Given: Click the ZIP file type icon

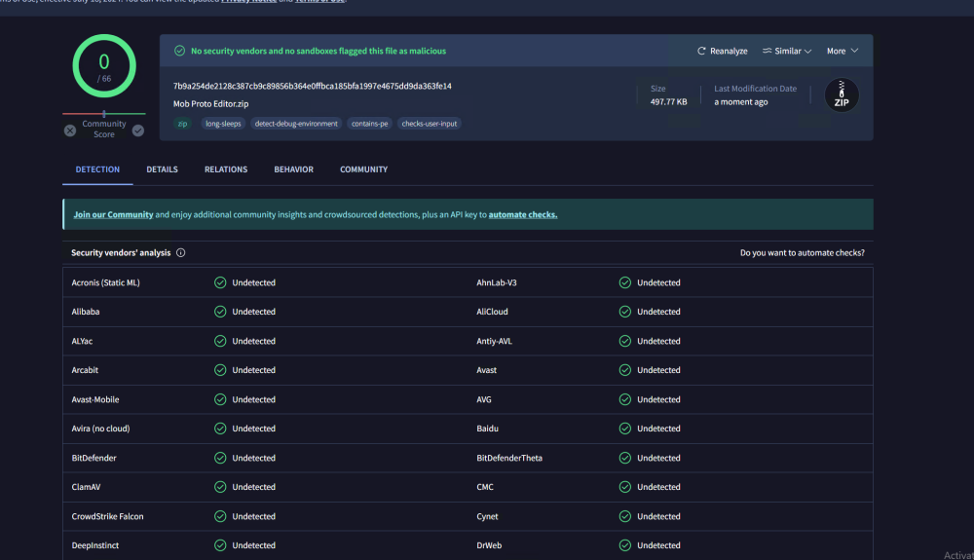Looking at the screenshot, I should click(842, 95).
